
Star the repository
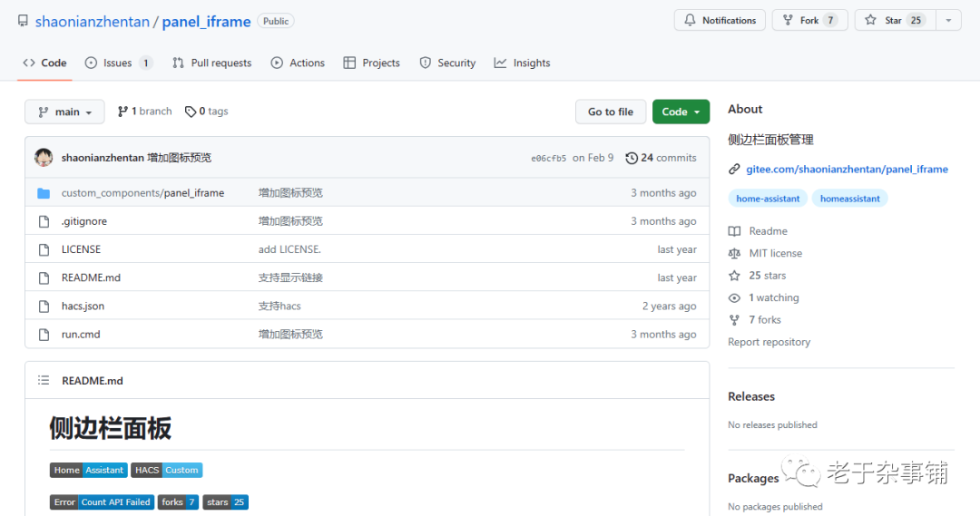coord(895,20)
